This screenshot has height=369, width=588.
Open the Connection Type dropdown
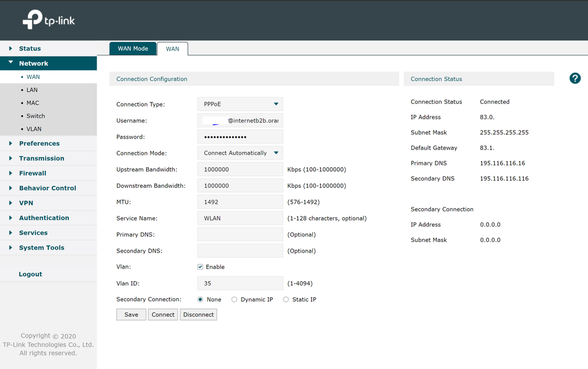[x=240, y=104]
